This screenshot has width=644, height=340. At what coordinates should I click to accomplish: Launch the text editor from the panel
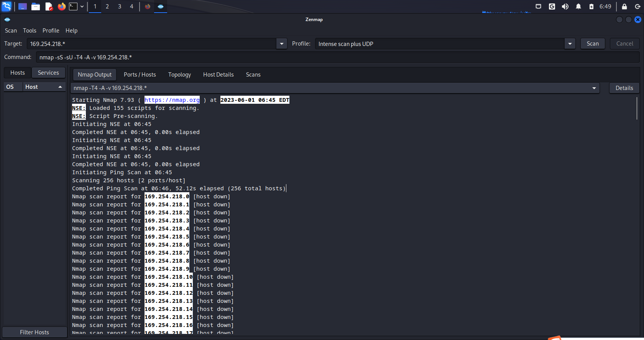pos(49,7)
